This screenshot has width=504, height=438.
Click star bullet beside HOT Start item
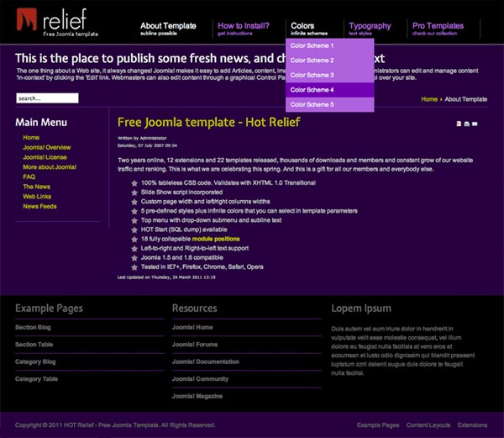[134, 230]
